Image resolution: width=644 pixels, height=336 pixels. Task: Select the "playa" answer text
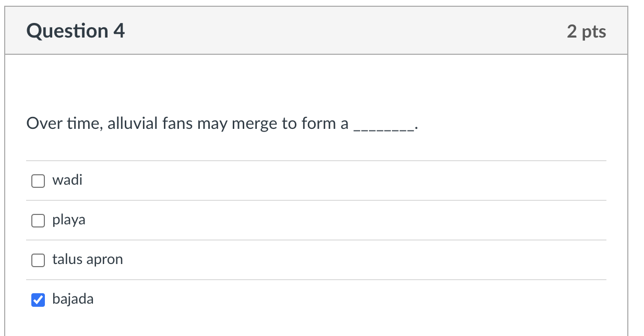click(x=69, y=220)
